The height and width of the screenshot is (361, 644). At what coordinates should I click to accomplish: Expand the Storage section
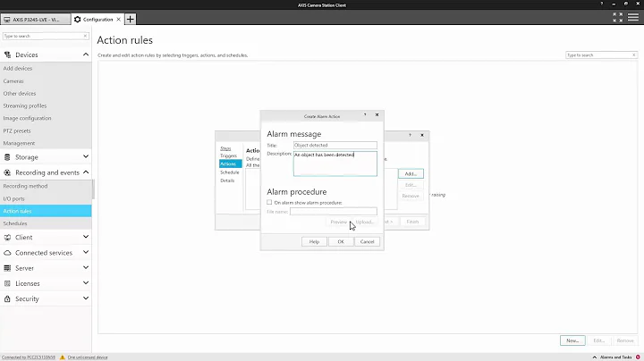pos(86,156)
